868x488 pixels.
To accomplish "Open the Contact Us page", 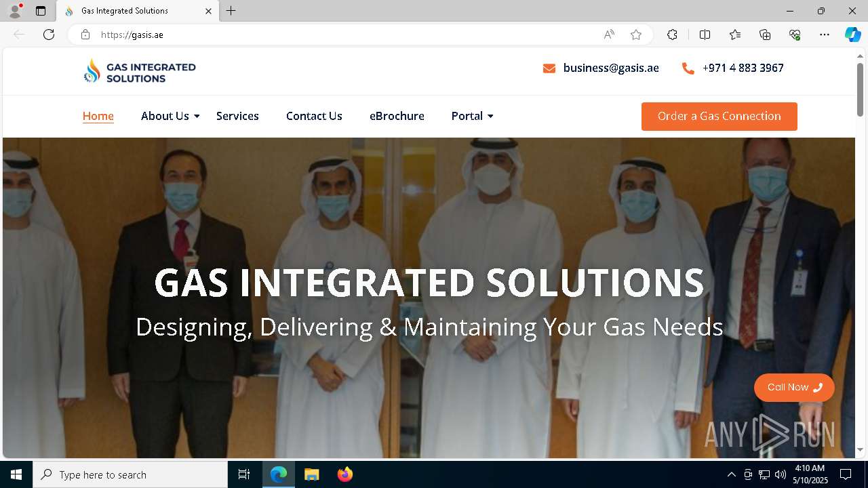I will (x=314, y=116).
